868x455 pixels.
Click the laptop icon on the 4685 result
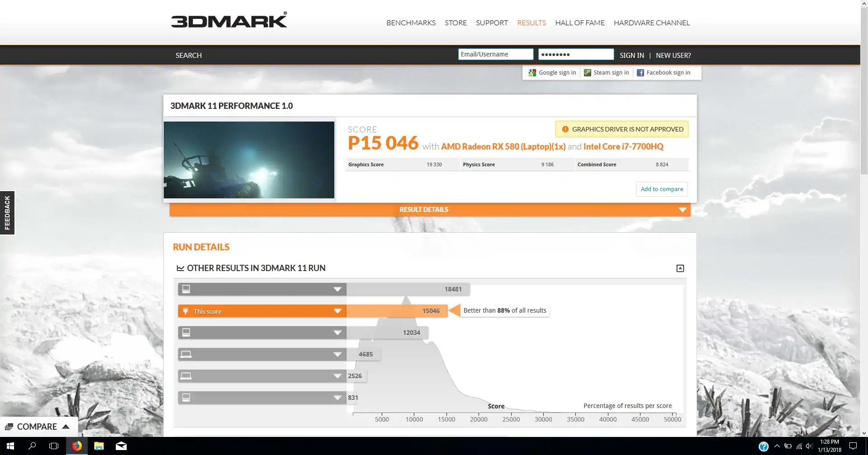187,354
